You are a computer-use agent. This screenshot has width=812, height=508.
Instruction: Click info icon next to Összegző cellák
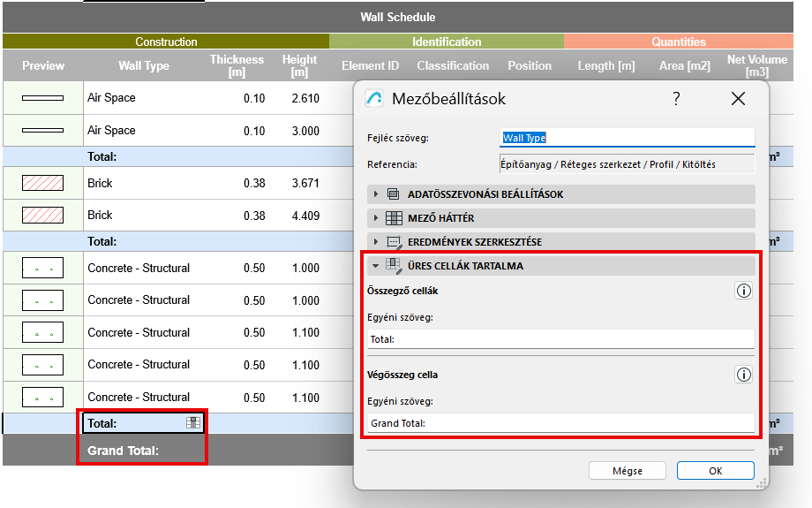(744, 291)
